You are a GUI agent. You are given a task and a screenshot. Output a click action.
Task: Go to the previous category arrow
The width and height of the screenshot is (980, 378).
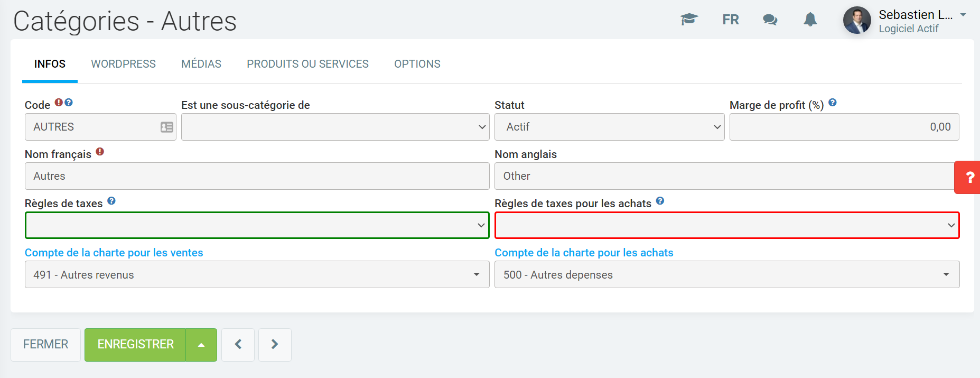pos(238,345)
